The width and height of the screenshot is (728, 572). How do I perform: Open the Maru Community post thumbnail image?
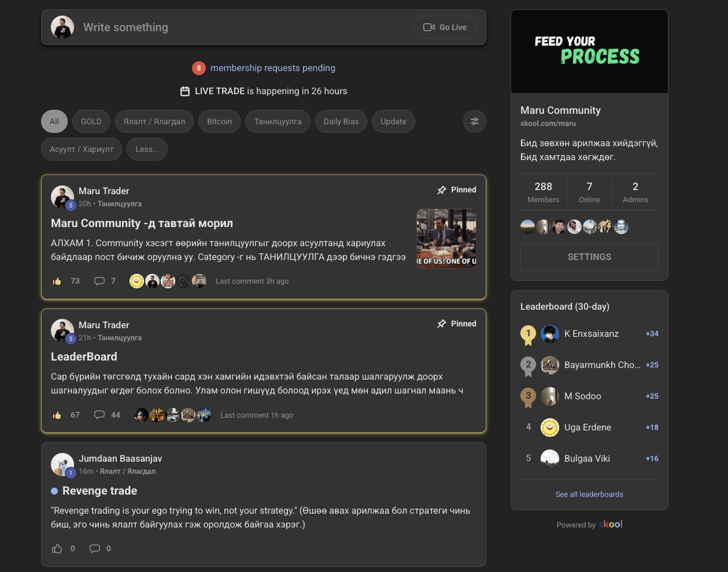point(446,238)
